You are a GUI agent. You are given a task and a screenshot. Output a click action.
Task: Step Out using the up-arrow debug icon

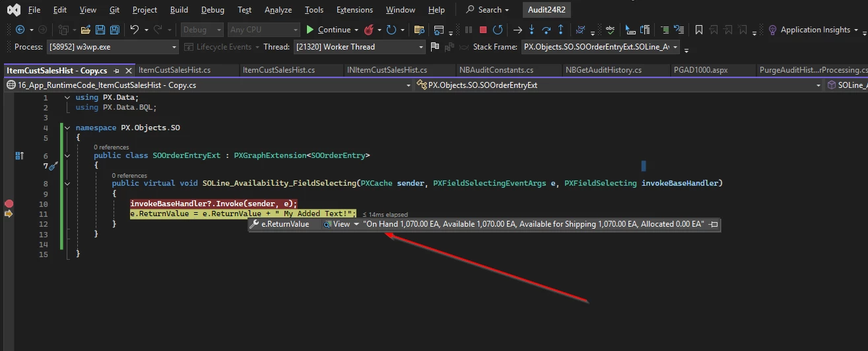(x=561, y=30)
